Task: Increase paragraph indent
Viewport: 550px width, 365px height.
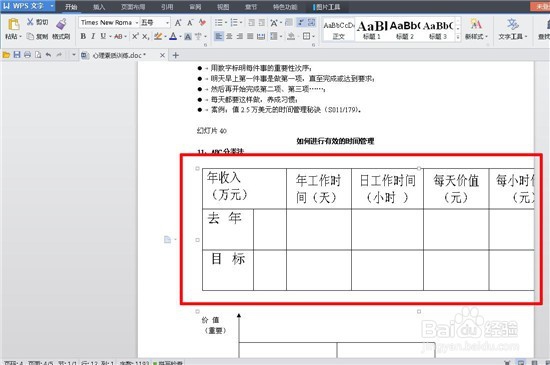Action: point(262,23)
